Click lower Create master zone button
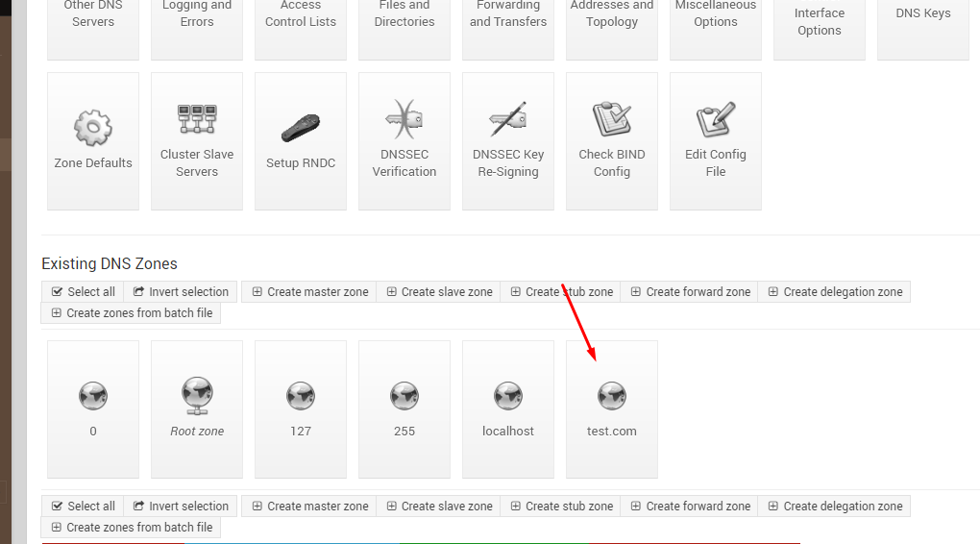This screenshot has height=544, width=980. click(x=310, y=507)
